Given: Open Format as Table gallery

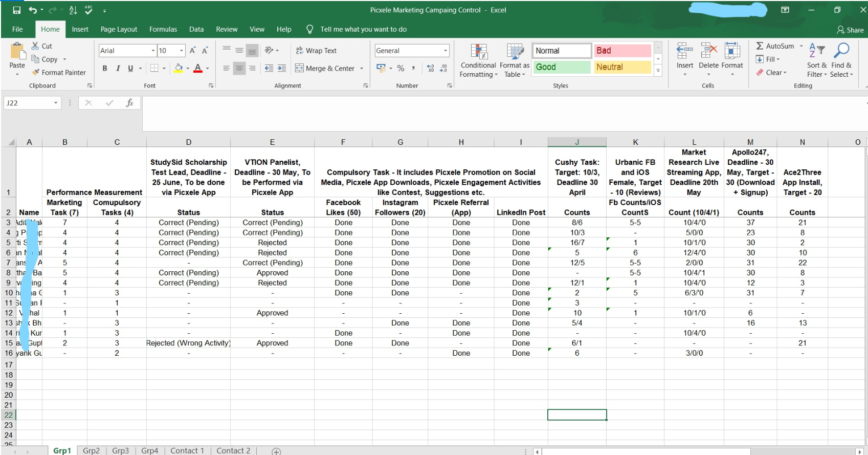Looking at the screenshot, I should 515,60.
